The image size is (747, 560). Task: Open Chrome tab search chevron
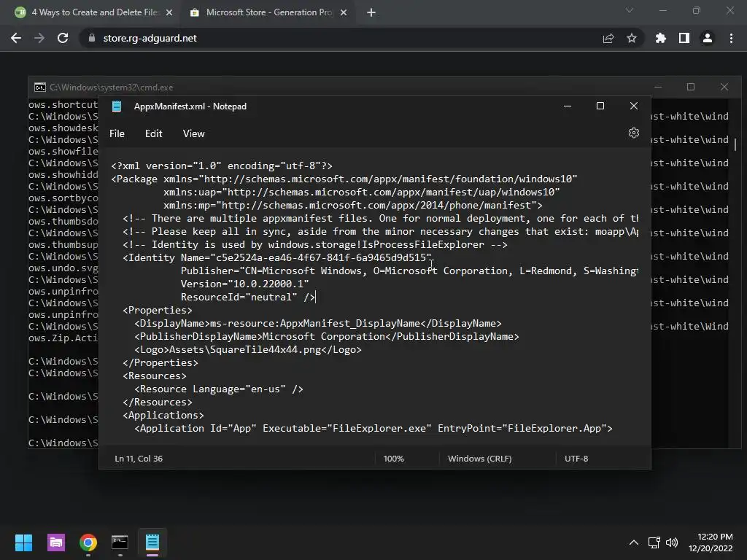point(630,10)
